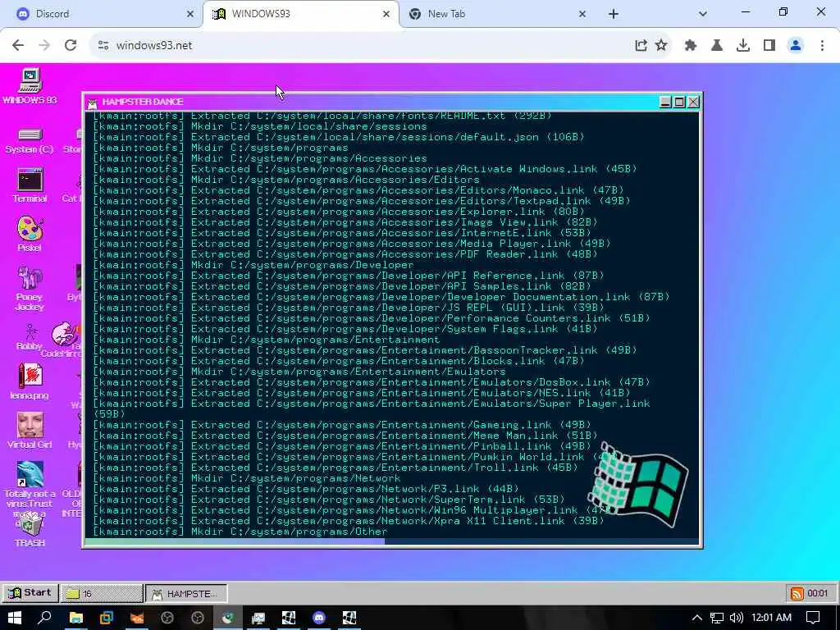Reload the windows93.net page
Screen dimensions: 840x630
(71, 46)
